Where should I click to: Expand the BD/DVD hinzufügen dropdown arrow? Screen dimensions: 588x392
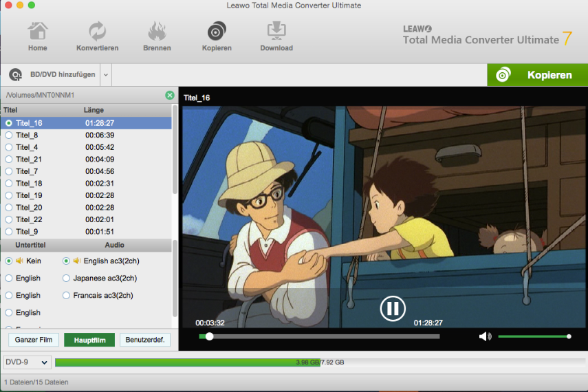pyautogui.click(x=106, y=75)
